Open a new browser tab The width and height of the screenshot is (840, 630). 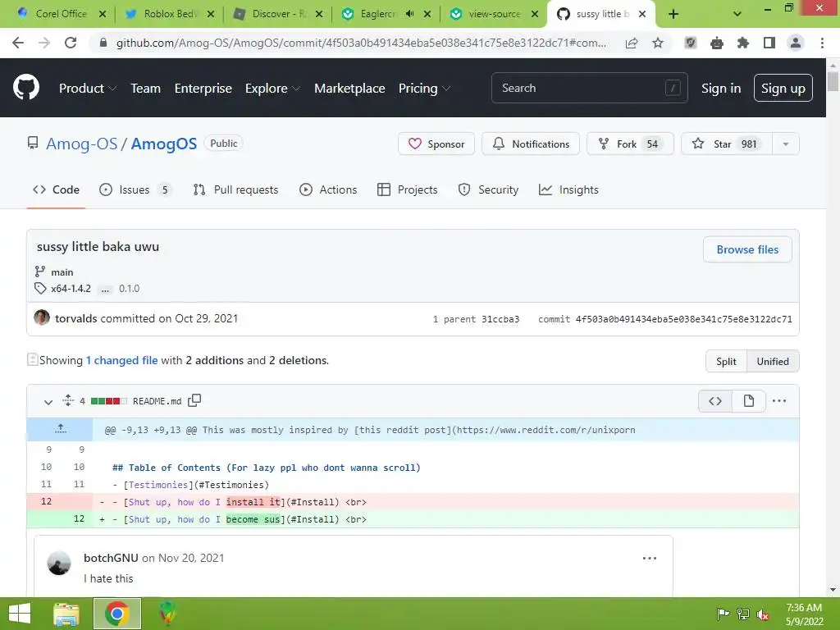[673, 14]
